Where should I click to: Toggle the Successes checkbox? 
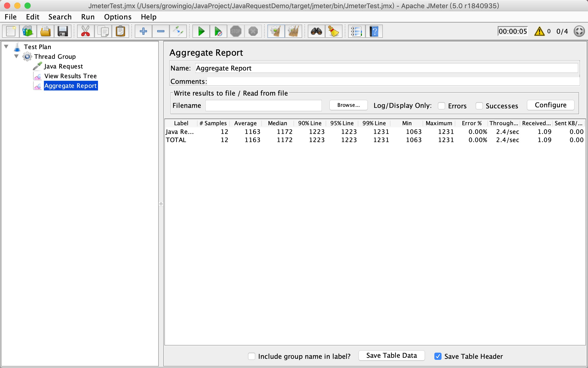point(479,106)
